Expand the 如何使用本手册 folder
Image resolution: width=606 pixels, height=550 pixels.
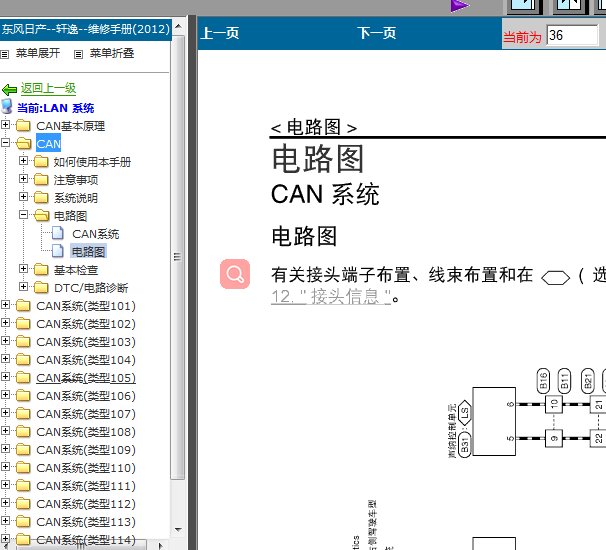(x=24, y=160)
